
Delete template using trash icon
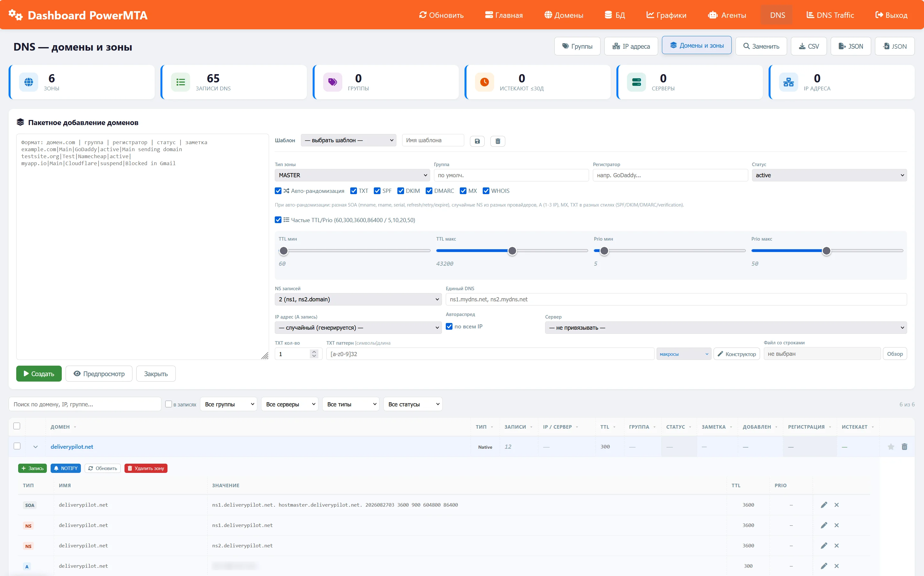coord(498,141)
